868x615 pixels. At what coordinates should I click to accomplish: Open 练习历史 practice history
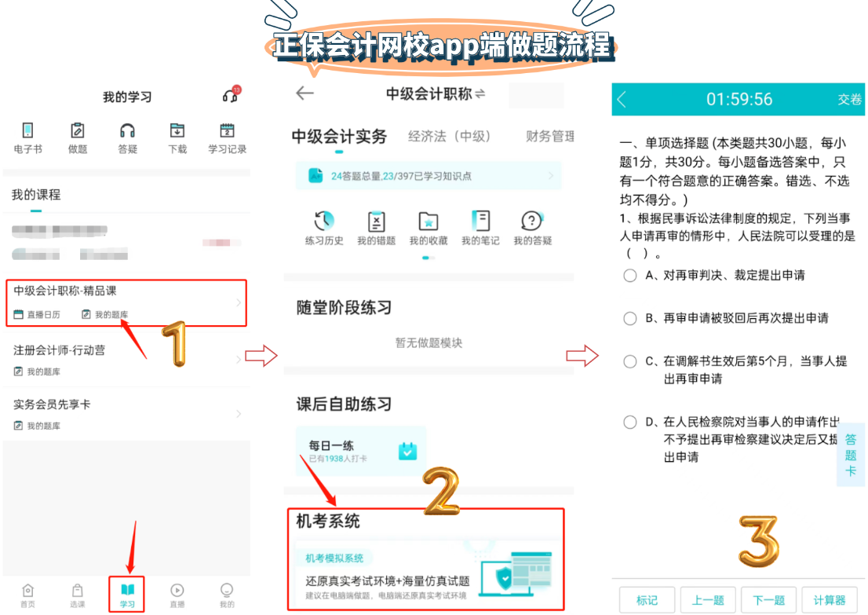pos(324,228)
